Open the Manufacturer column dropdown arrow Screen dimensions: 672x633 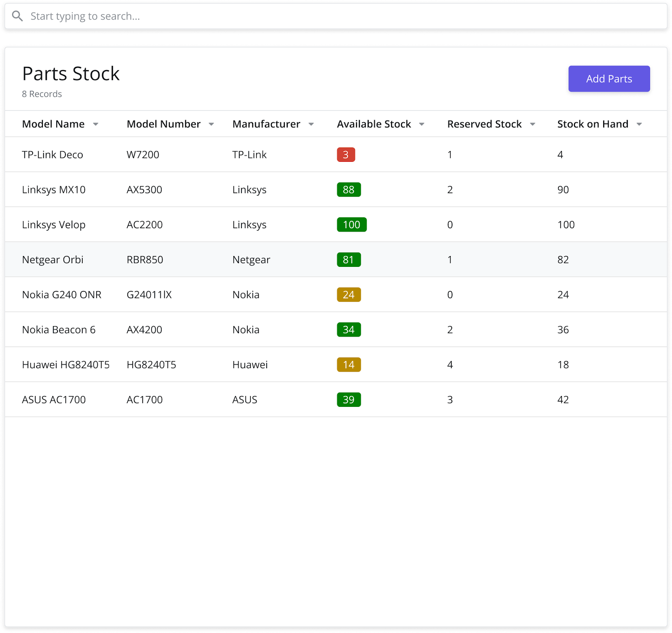[x=311, y=124]
